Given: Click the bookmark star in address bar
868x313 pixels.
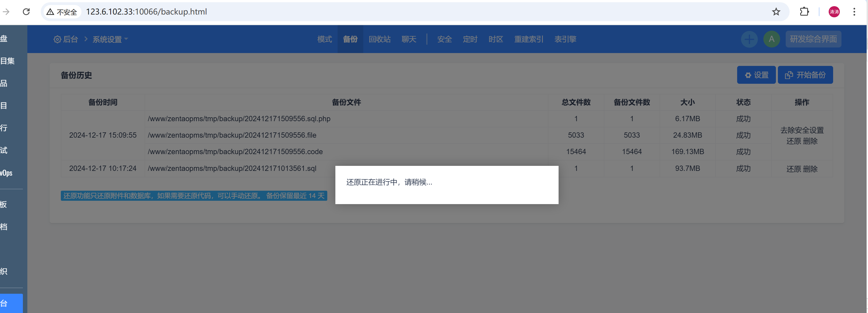Looking at the screenshot, I should pyautogui.click(x=776, y=11).
